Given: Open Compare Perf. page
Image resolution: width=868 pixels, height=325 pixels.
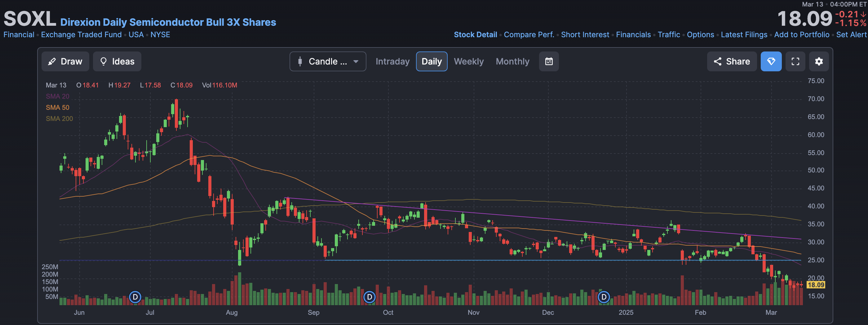Looking at the screenshot, I should coord(529,35).
